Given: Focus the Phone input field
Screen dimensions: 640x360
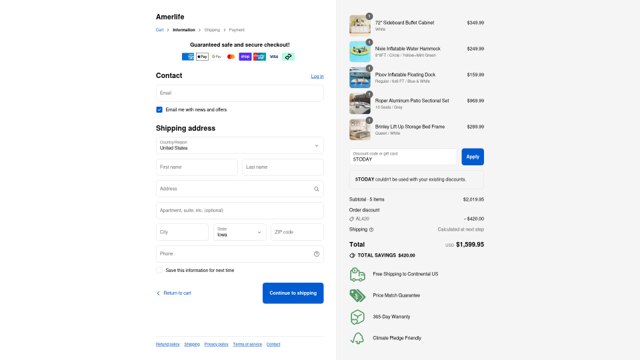Looking at the screenshot, I should coord(240,254).
